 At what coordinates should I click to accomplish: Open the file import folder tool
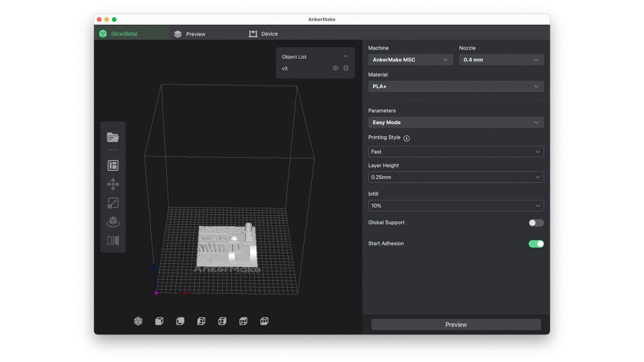[x=113, y=137]
